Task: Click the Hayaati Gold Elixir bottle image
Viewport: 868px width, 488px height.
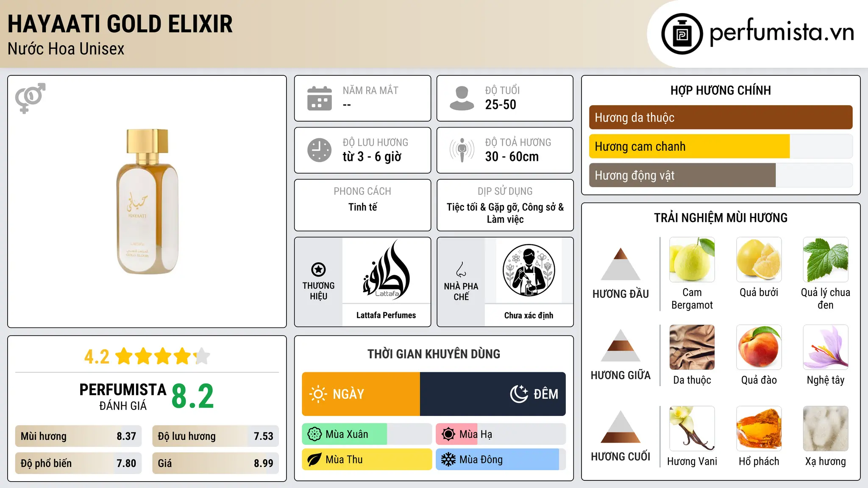Action: [147, 202]
